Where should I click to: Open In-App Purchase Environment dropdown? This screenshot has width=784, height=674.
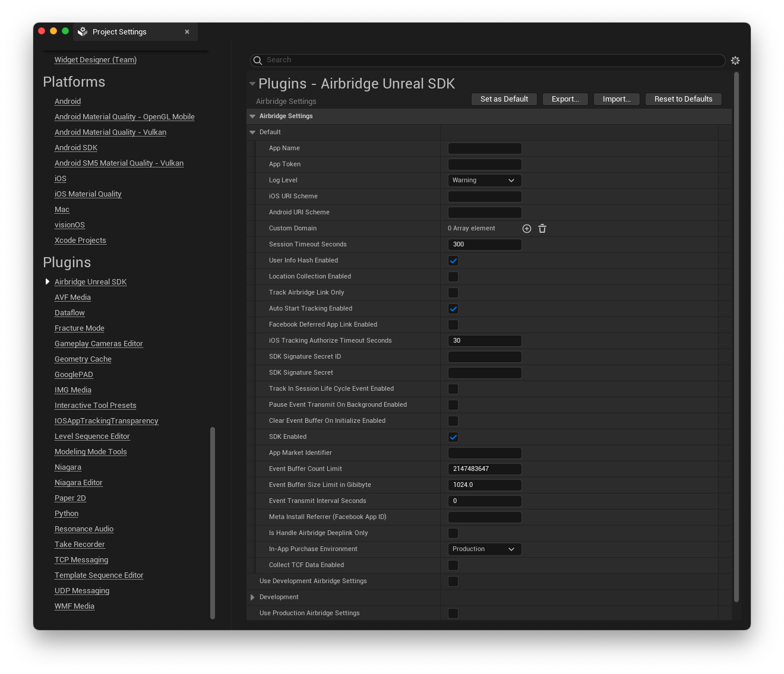pos(485,549)
